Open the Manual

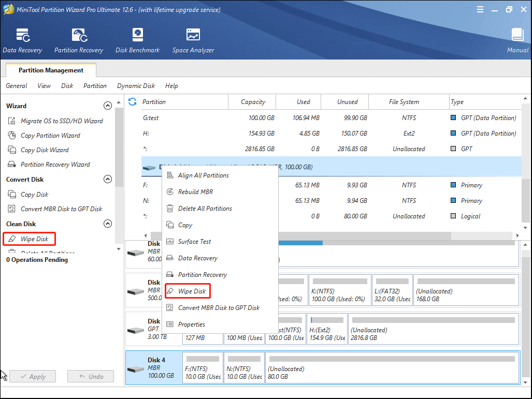(x=517, y=41)
